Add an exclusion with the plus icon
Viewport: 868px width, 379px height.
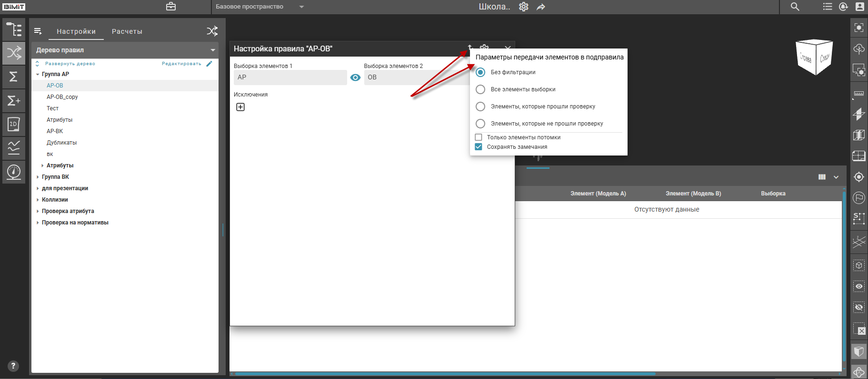240,107
